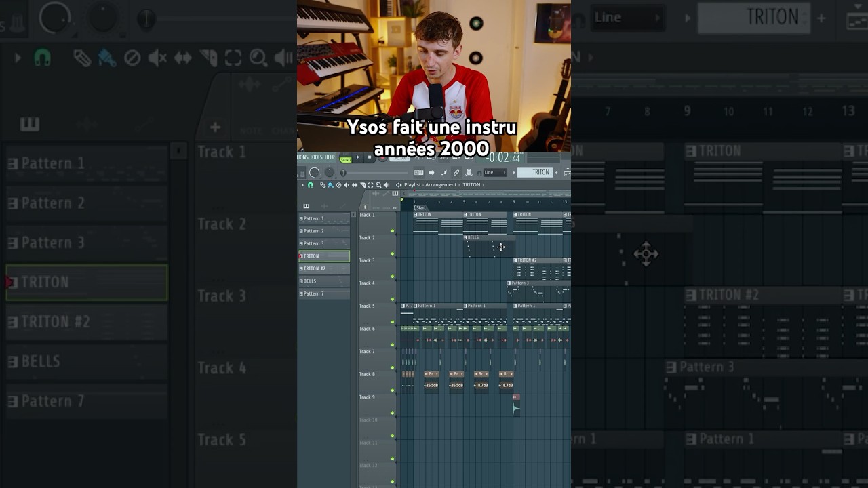The image size is (868, 488).
Task: Open the Arrangement breadcrumb menu
Action: (441, 185)
